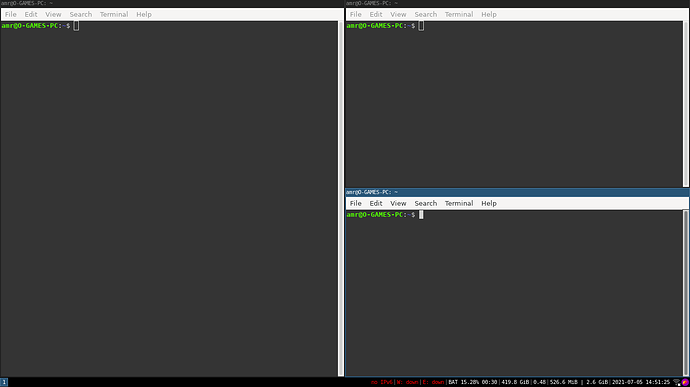690x387 pixels.
Task: Click the date and time '2021-07-05 14:51:25'
Action: 641,382
